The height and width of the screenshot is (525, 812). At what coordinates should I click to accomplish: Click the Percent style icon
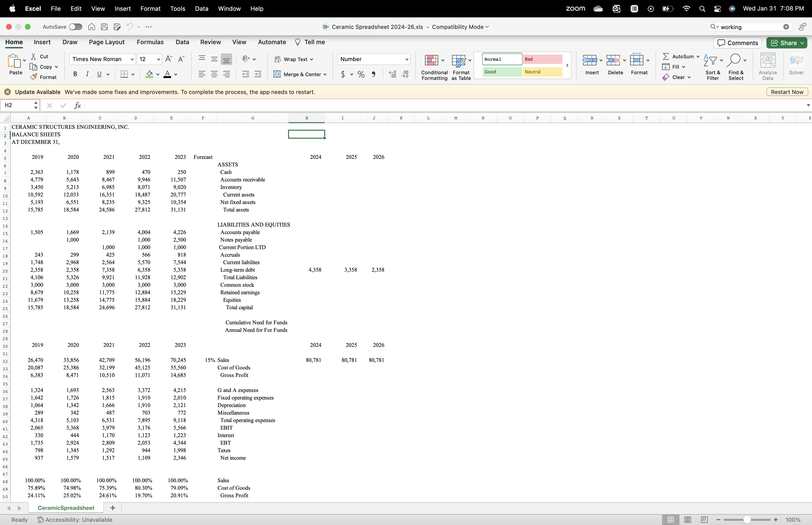click(361, 74)
